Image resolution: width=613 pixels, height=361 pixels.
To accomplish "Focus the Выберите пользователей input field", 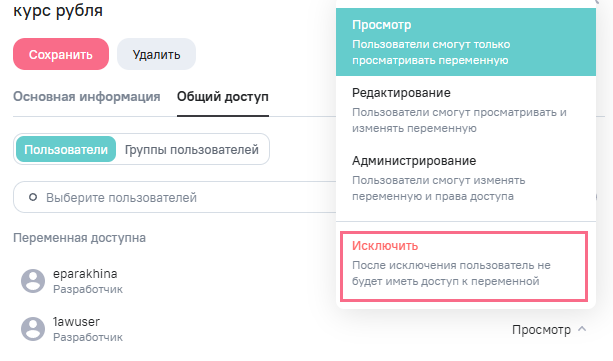I will (x=174, y=198).
